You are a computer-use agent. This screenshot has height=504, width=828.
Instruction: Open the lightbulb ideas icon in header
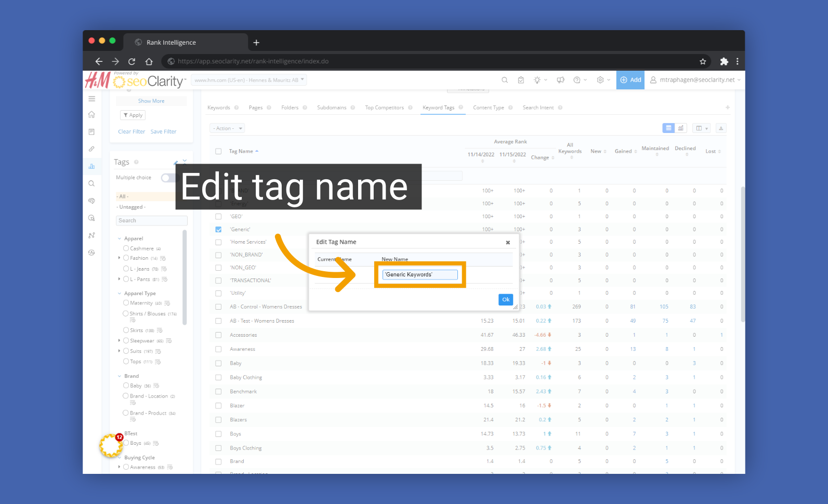coord(537,80)
